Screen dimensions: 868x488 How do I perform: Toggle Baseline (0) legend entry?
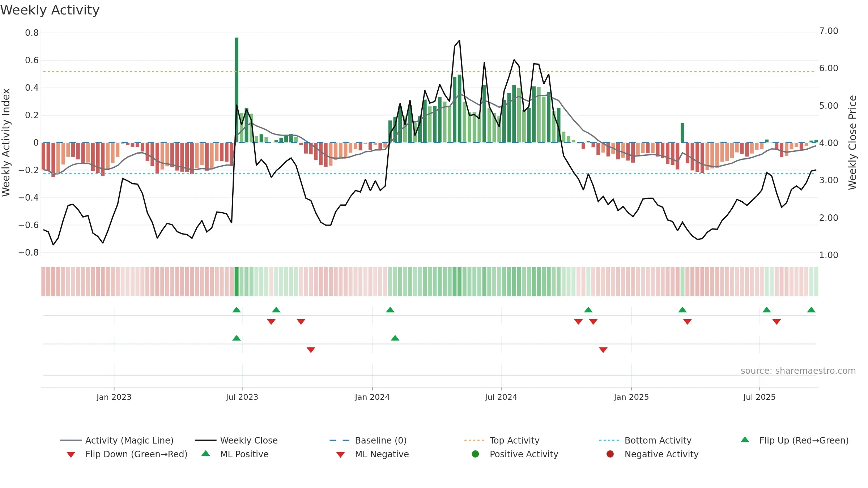(x=368, y=440)
